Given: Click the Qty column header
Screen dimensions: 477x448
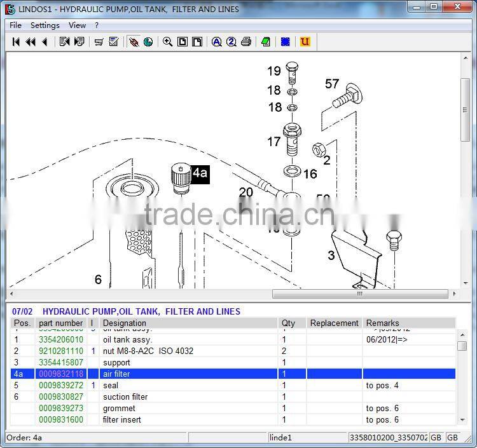Looking at the screenshot, I should click(292, 323).
